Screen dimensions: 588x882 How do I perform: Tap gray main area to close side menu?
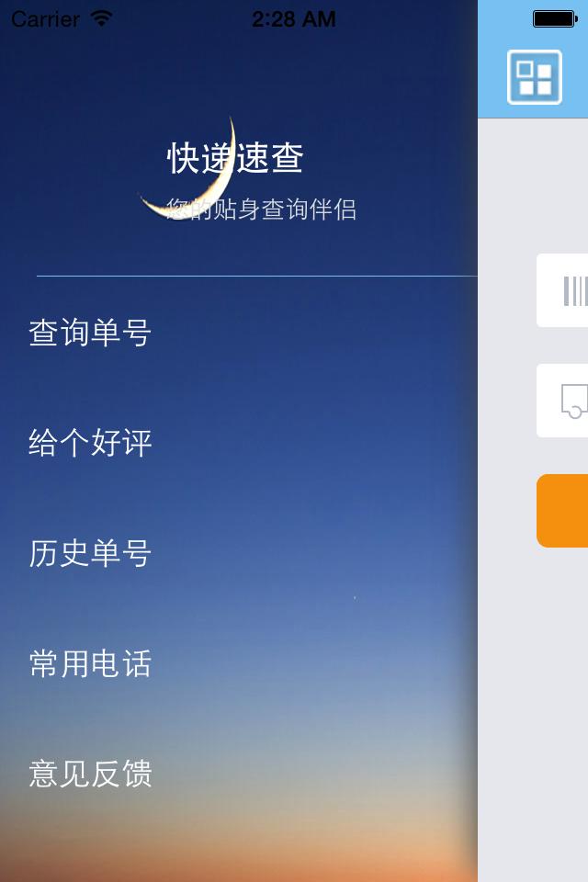pyautogui.click(x=533, y=703)
